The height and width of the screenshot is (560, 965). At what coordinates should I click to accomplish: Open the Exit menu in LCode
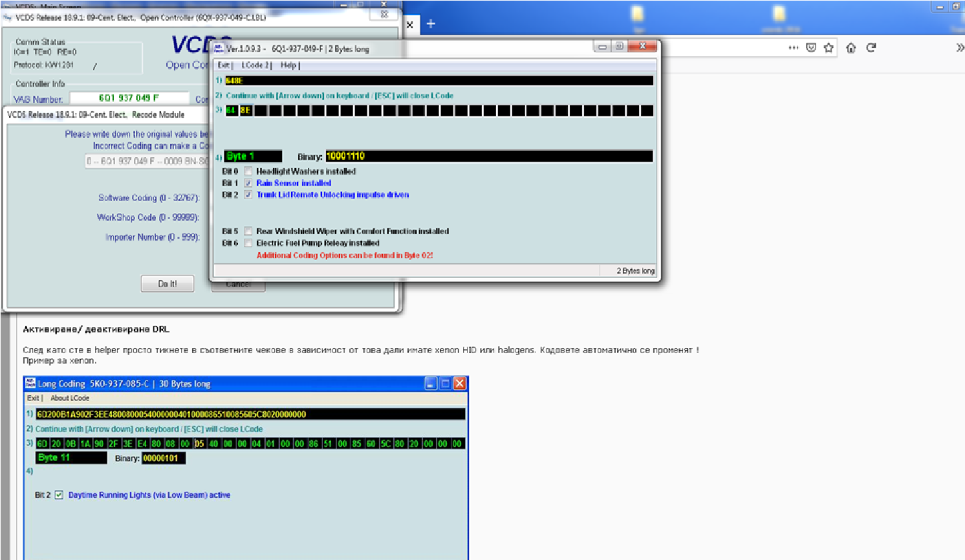point(224,65)
